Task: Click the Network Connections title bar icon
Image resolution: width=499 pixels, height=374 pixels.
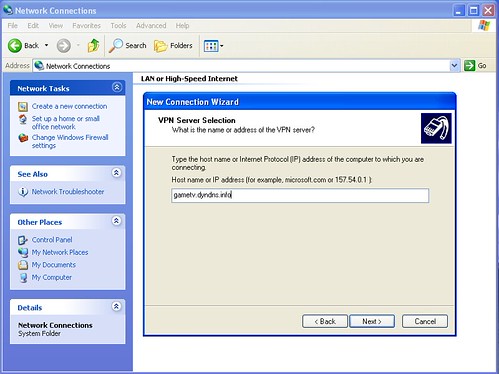Action: click(8, 10)
